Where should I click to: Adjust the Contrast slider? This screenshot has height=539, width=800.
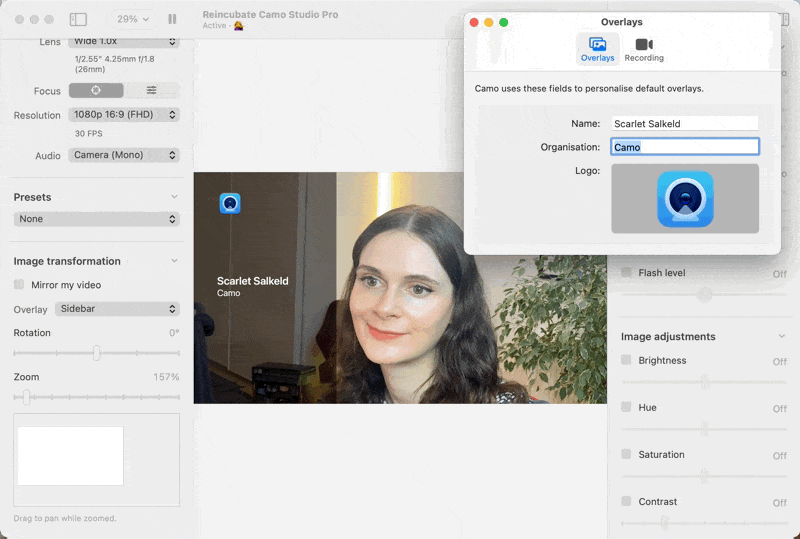click(664, 523)
